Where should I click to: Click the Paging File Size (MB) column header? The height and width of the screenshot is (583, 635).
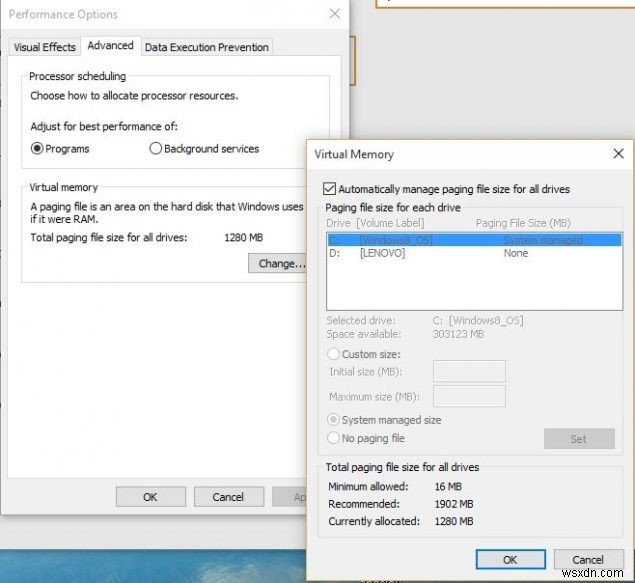point(523,223)
